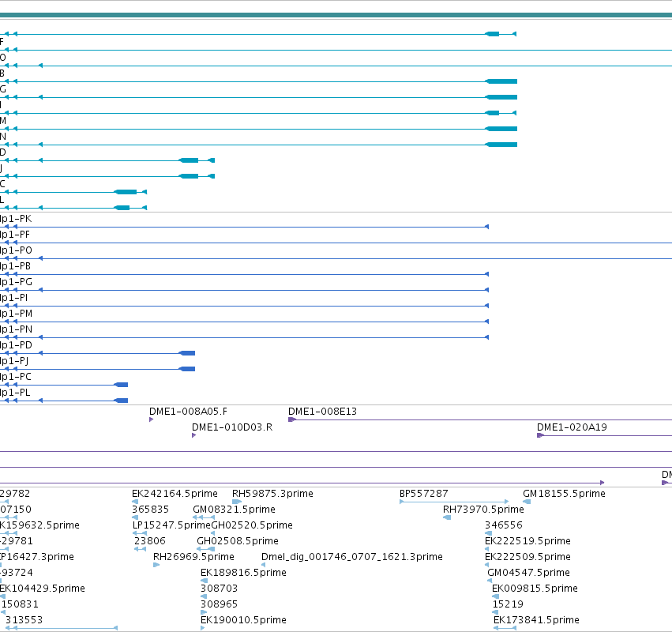Image resolution: width=672 pixels, height=632 pixels.
Task: Click the 365835 feature label
Action: pyautogui.click(x=150, y=510)
